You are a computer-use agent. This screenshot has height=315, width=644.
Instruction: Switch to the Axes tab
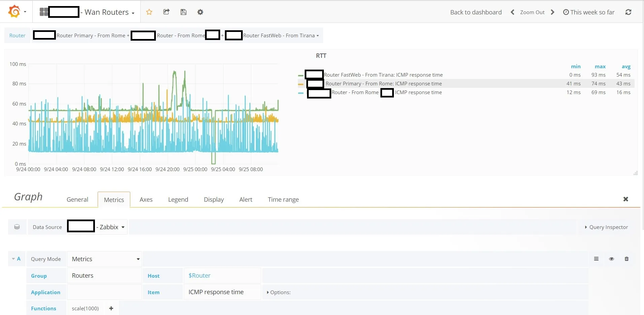point(146,199)
